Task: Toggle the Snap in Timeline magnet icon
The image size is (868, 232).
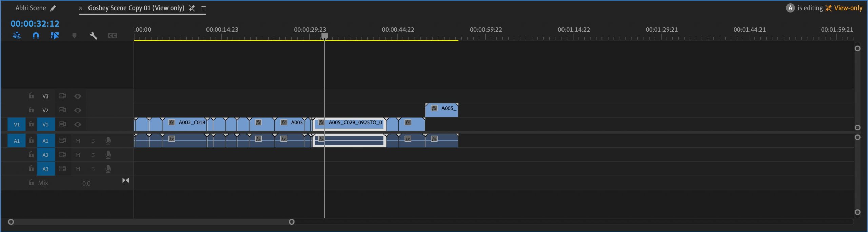Action: pos(36,36)
